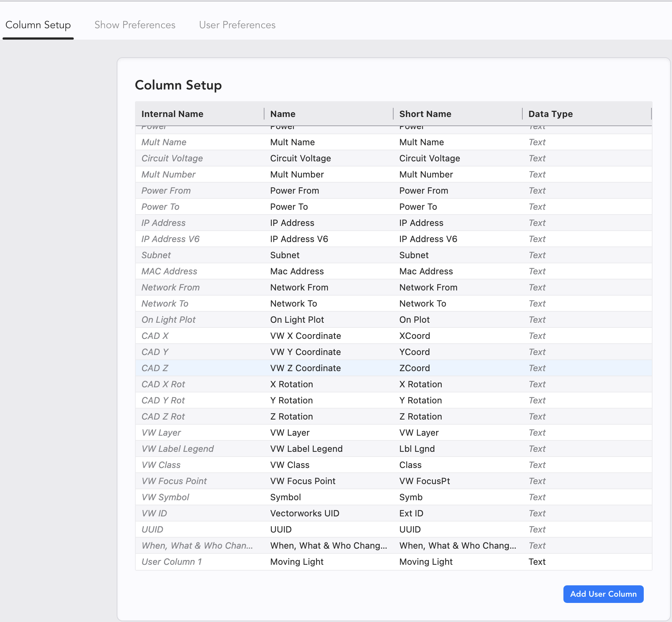Select the 'CAD Z' row internal name

tap(155, 368)
